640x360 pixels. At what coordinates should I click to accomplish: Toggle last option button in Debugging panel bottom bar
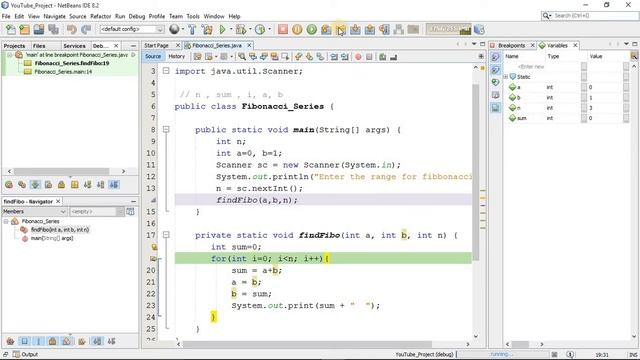click(x=114, y=185)
